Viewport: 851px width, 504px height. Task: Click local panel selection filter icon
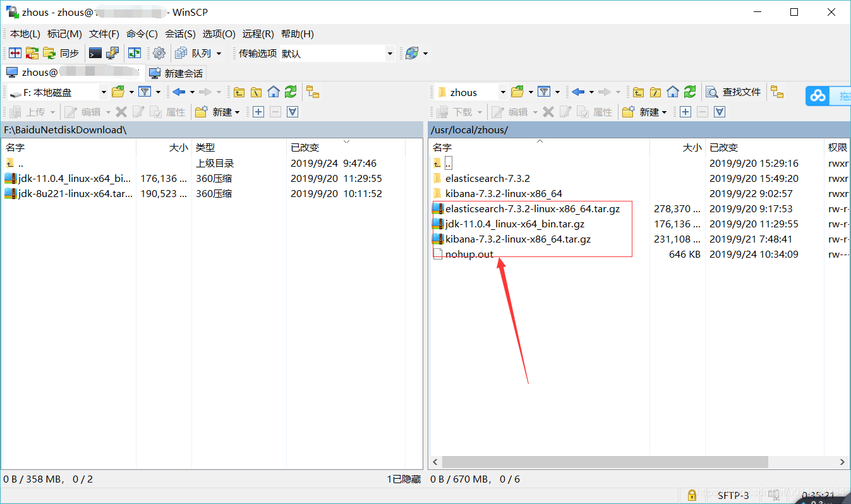click(293, 112)
